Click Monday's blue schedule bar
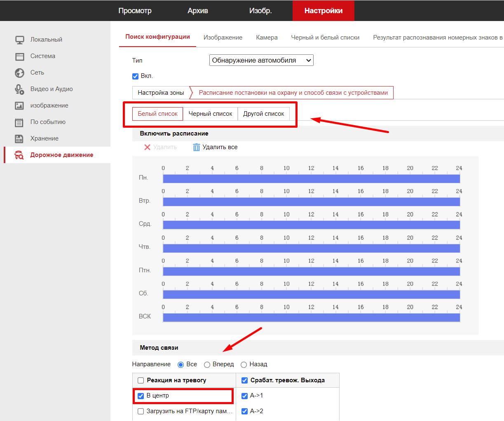The height and width of the screenshot is (421, 504). (311, 179)
